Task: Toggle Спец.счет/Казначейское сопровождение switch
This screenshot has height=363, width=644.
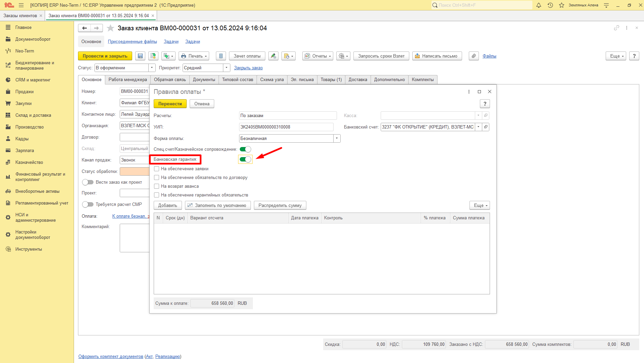Action: tap(245, 149)
